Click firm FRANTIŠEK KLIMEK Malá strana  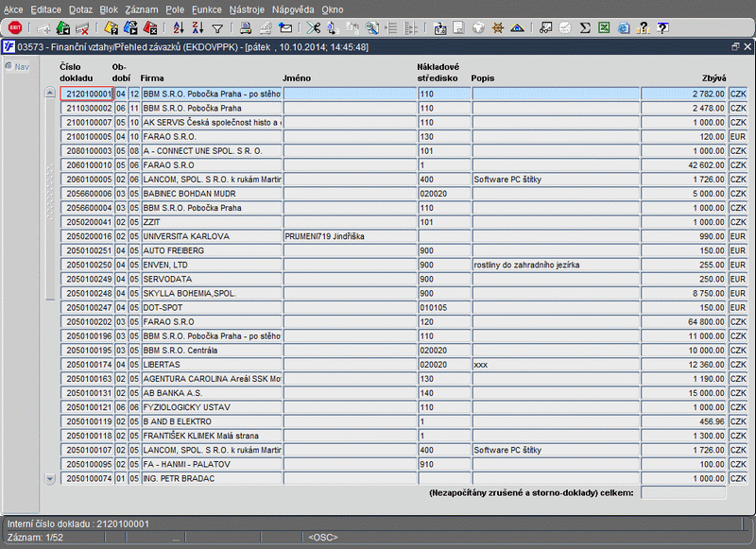coord(212,436)
